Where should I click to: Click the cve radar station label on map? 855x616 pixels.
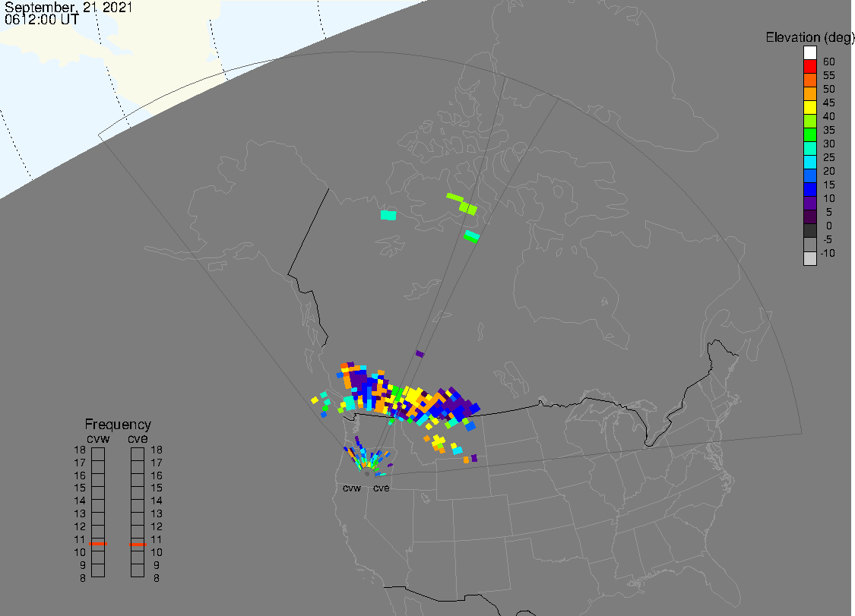381,488
